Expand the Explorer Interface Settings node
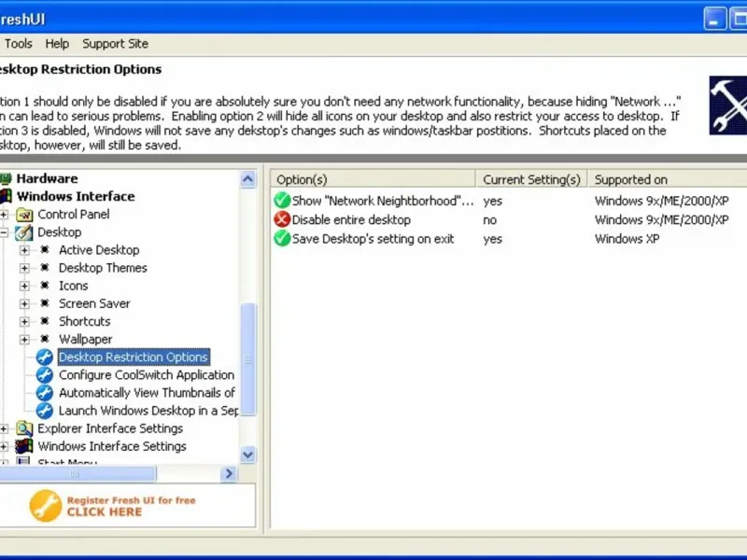The width and height of the screenshot is (747, 560). click(4, 428)
